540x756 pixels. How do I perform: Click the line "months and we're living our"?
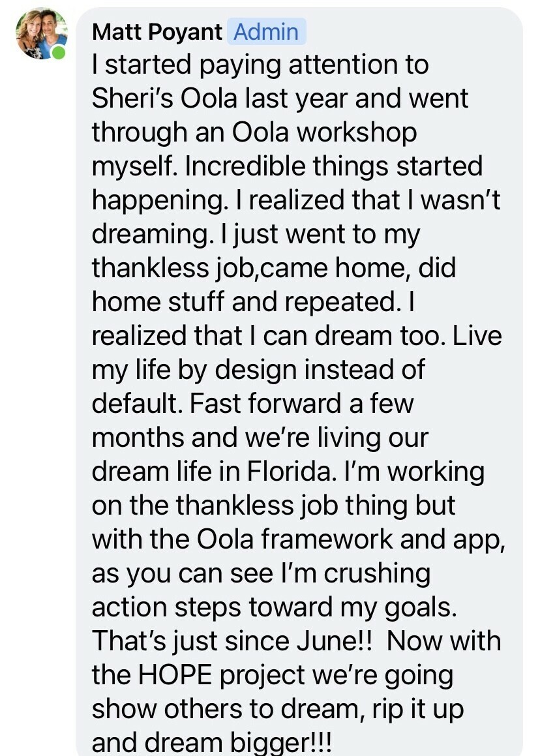point(260,438)
